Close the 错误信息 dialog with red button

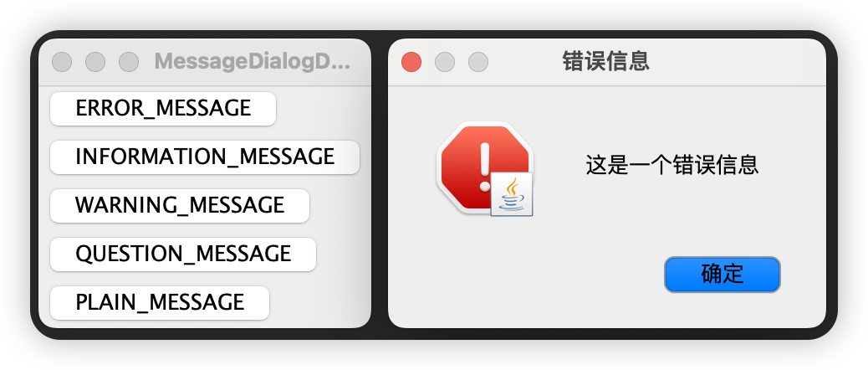[411, 62]
